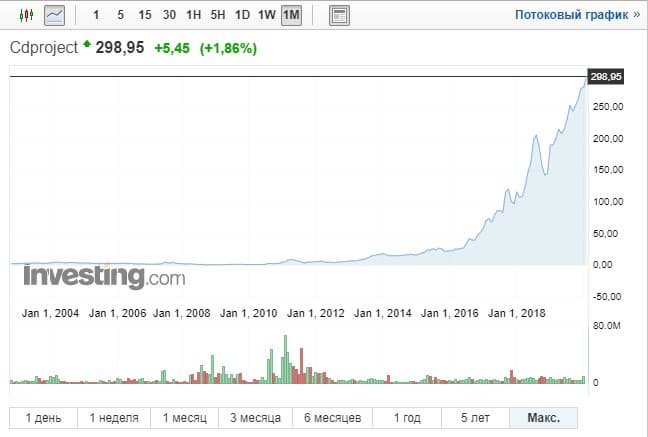Open the news/layout panel icon
Screen dimensions: 648x437
click(x=339, y=16)
